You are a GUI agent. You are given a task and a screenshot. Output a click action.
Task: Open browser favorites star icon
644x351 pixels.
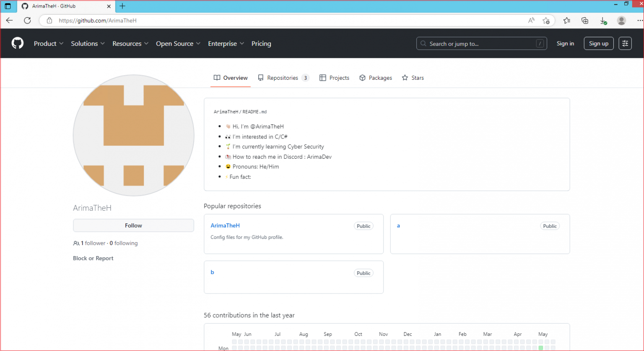(x=567, y=20)
